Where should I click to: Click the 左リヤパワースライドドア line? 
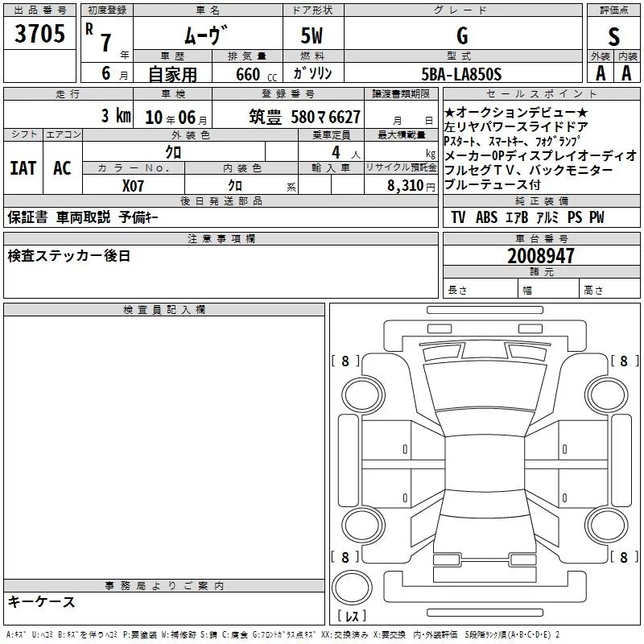click(516, 127)
